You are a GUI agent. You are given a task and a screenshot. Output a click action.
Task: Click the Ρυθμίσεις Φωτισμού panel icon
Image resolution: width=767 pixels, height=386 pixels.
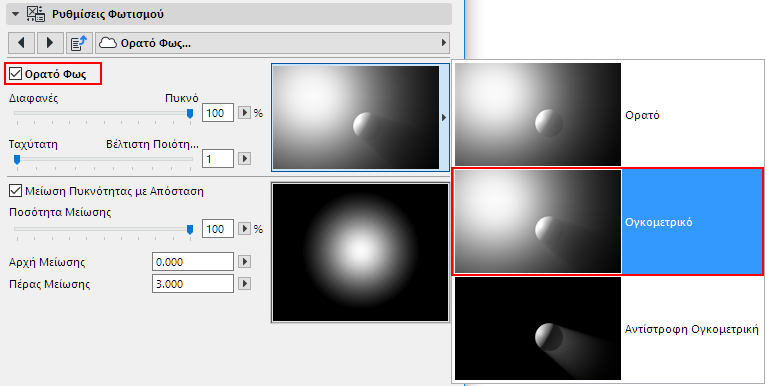pyautogui.click(x=36, y=14)
